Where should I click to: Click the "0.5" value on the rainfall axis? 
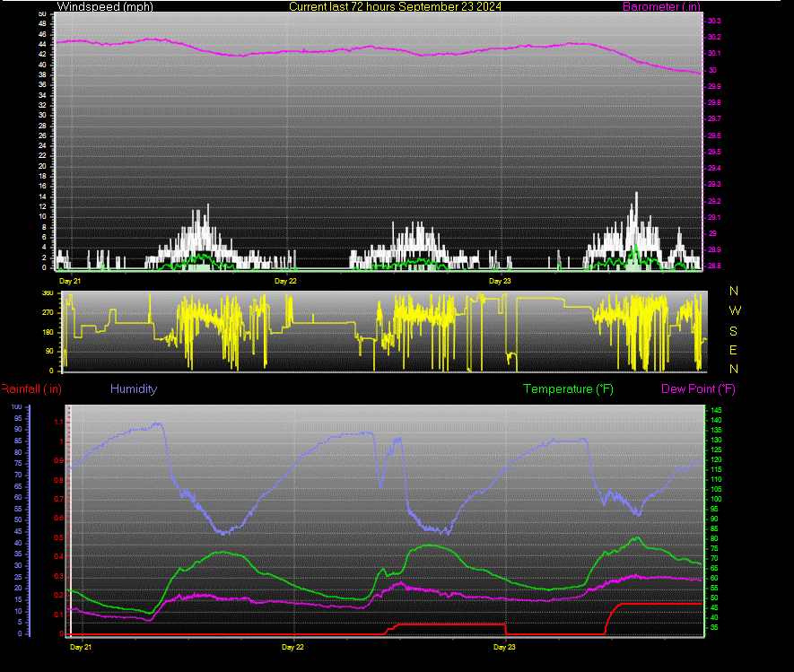pos(58,537)
